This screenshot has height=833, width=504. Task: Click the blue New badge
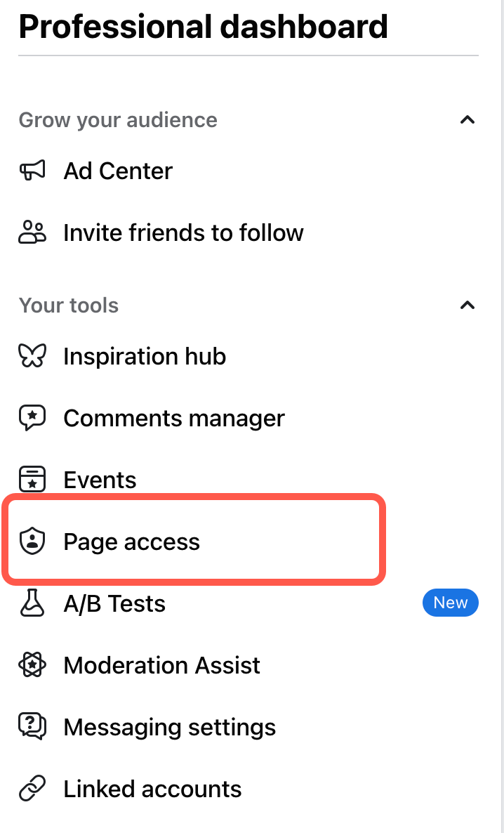450,603
